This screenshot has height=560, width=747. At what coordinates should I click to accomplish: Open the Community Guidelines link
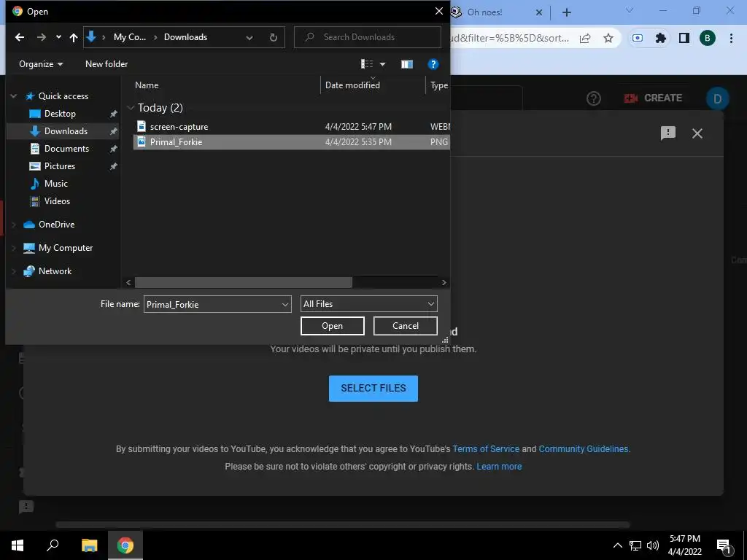pos(584,449)
